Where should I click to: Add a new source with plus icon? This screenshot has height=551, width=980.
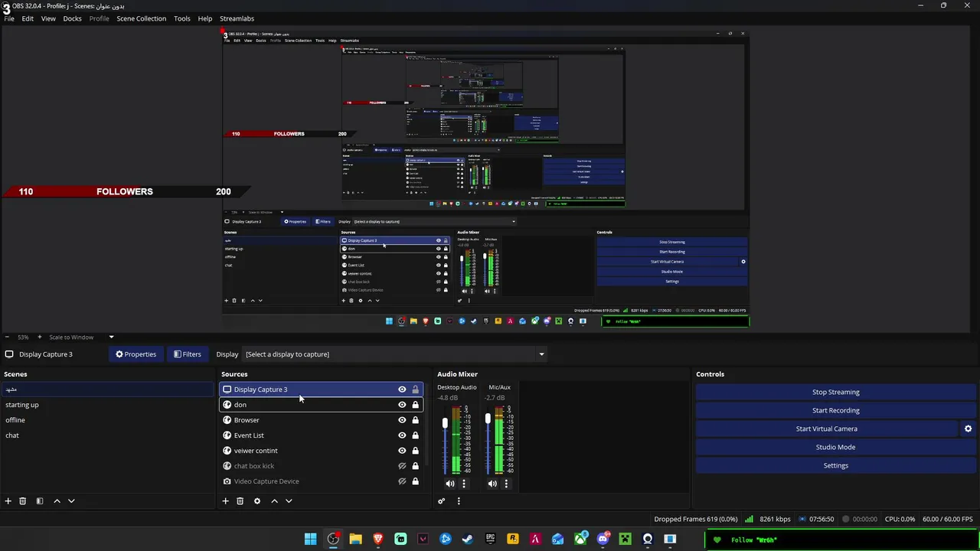[225, 501]
